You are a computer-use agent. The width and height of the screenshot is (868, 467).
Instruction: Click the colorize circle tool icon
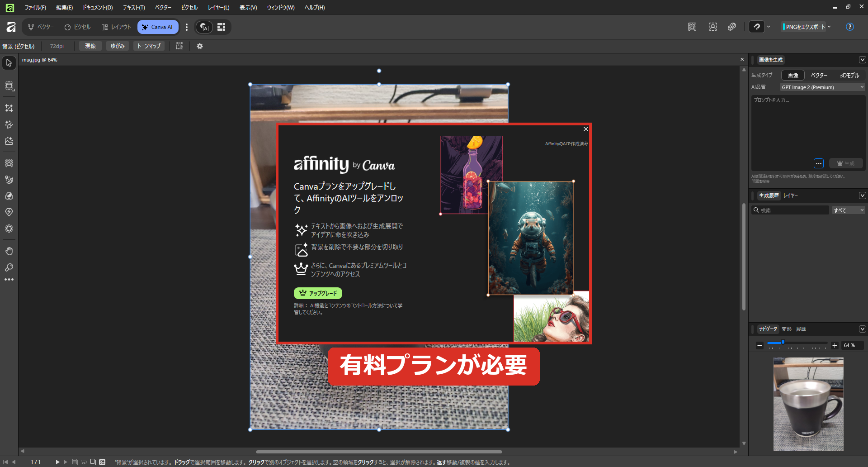point(9,196)
